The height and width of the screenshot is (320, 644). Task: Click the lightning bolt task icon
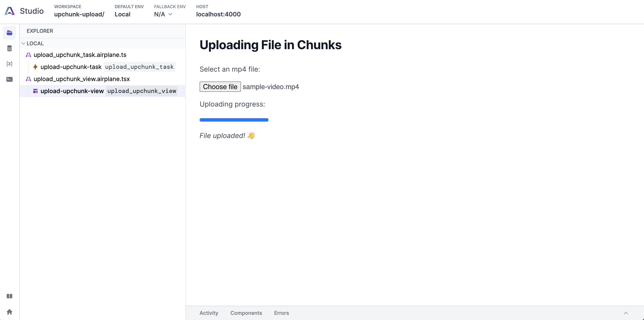click(35, 67)
